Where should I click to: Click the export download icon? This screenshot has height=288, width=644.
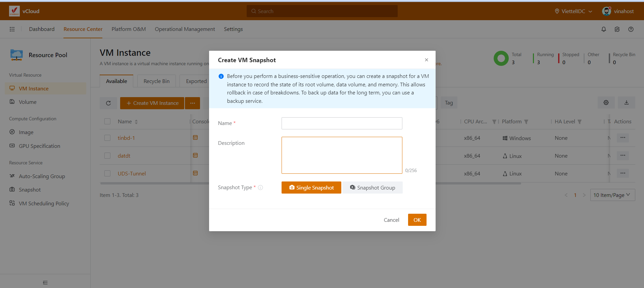tap(626, 102)
